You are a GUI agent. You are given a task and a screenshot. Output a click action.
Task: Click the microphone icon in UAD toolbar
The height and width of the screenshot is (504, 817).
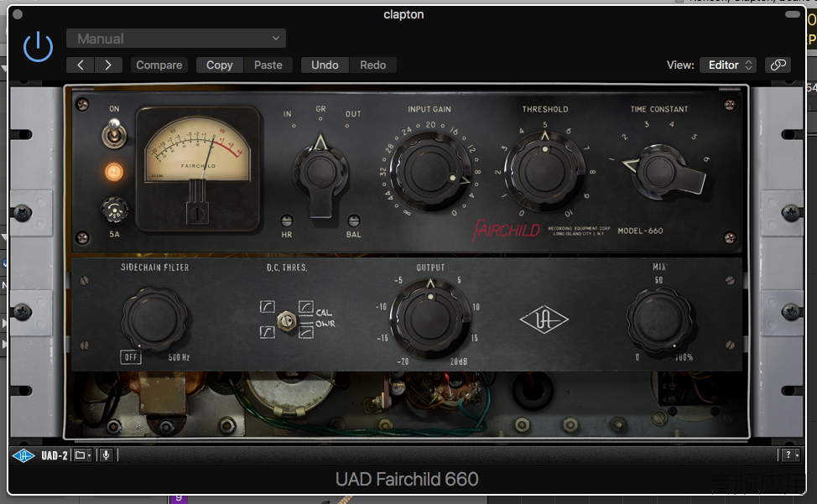(x=107, y=455)
